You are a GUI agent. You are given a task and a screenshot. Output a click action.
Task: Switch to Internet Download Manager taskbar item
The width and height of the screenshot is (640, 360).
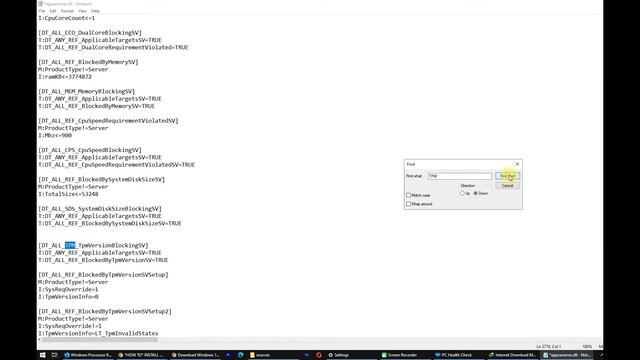tap(513, 355)
